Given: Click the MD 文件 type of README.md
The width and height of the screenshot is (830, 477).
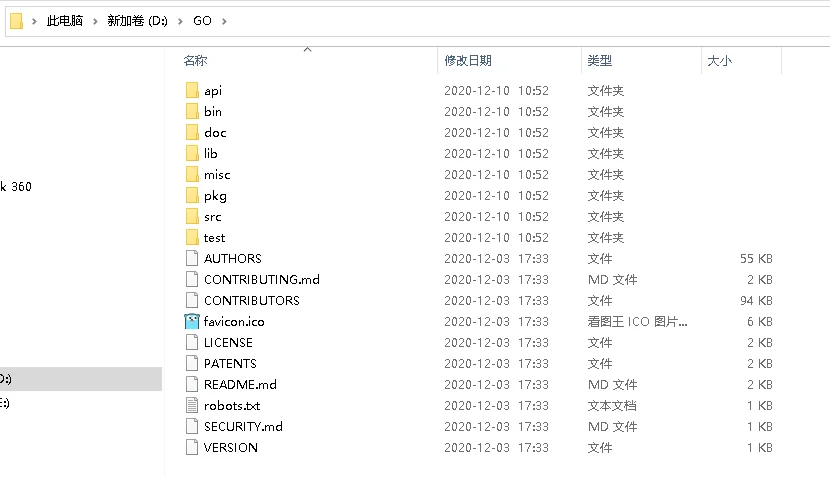Looking at the screenshot, I should pyautogui.click(x=612, y=384).
